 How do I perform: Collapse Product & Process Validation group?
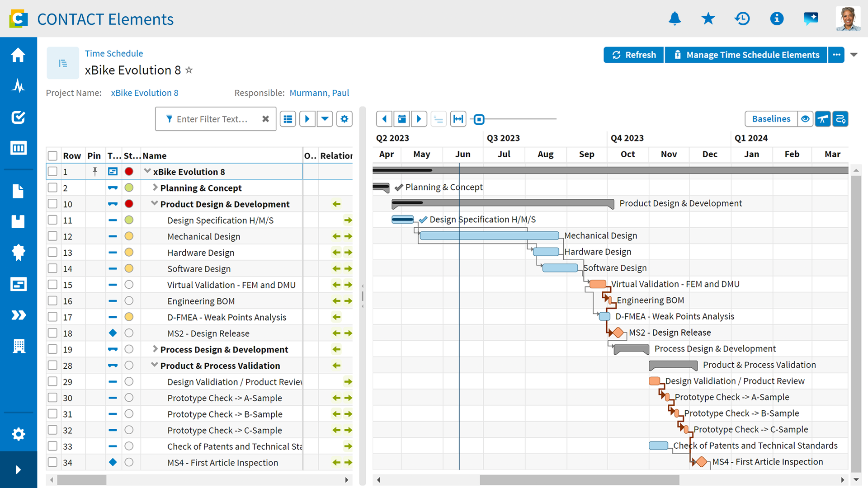pos(155,365)
